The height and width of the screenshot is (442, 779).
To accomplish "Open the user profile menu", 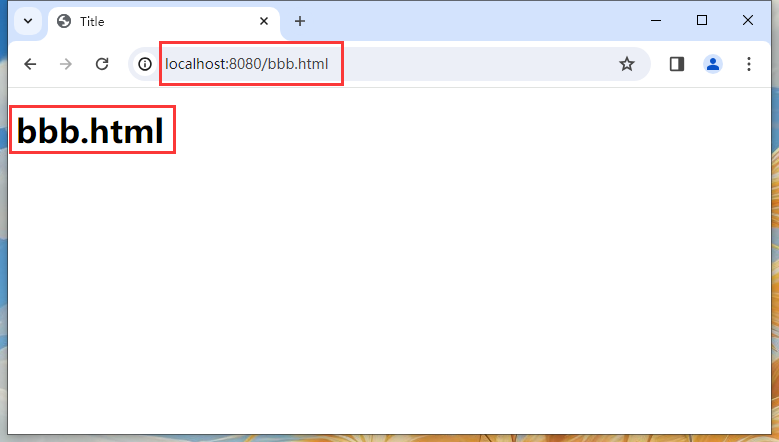I will coord(713,64).
